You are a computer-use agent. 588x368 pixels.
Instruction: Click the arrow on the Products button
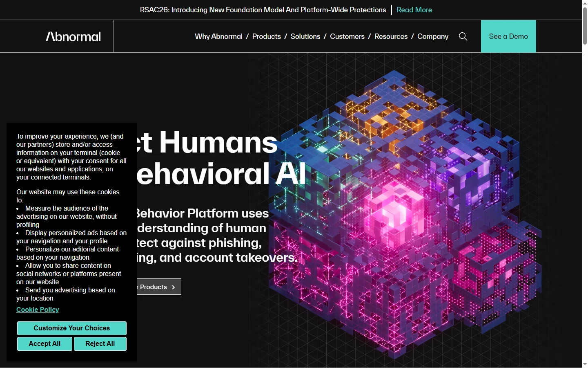[173, 287]
